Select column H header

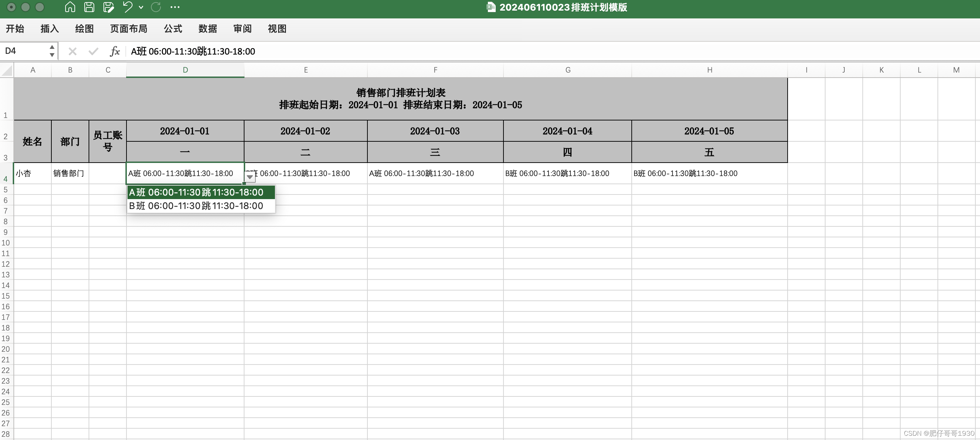(710, 70)
